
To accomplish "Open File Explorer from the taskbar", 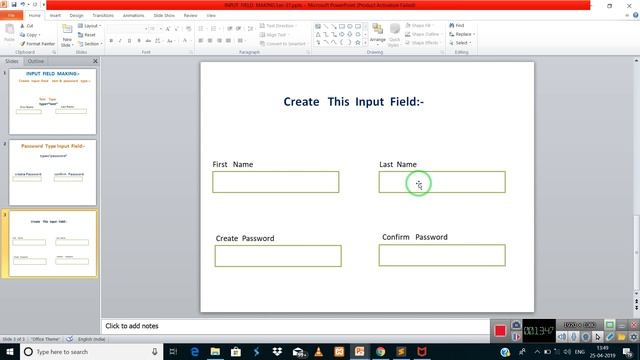I will [x=215, y=351].
